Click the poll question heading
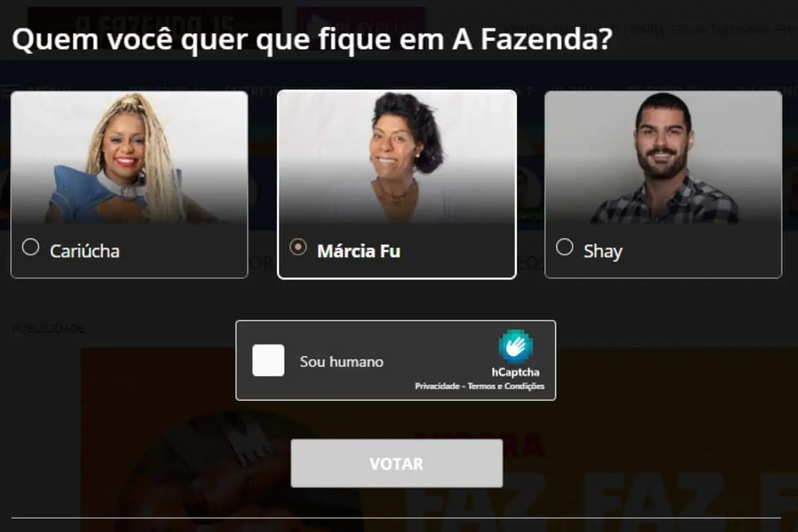Viewport: 798px width, 532px height. (x=312, y=41)
